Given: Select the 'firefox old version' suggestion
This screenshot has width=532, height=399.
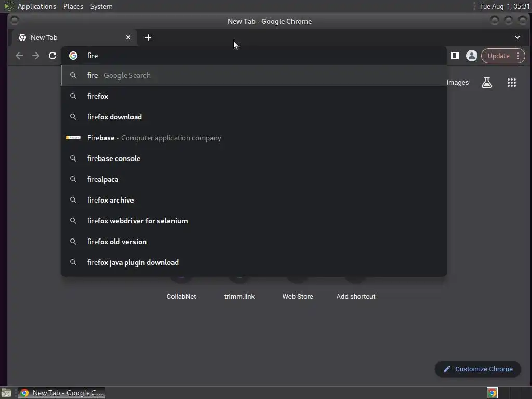Looking at the screenshot, I should point(254,242).
